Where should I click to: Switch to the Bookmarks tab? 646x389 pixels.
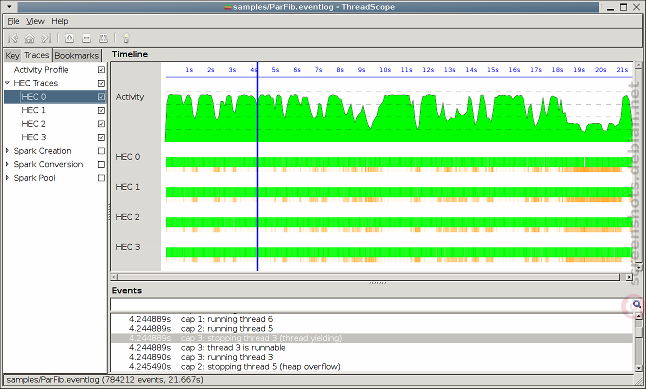click(x=77, y=56)
